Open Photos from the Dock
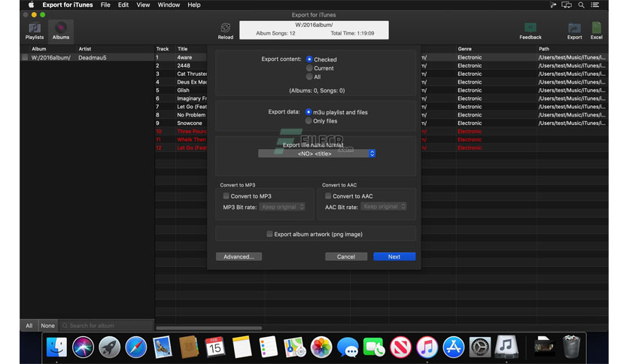The image size is (629, 364). [321, 347]
